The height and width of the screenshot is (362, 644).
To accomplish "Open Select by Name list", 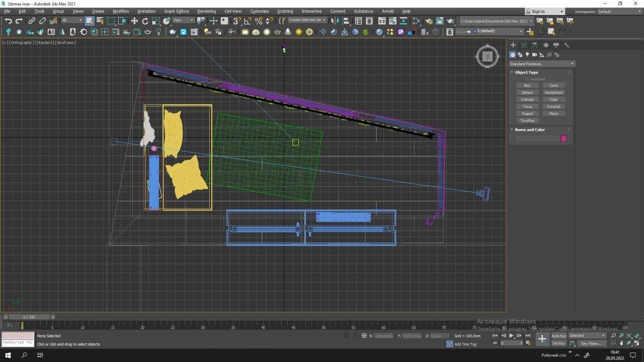I will pyautogui.click(x=100, y=21).
